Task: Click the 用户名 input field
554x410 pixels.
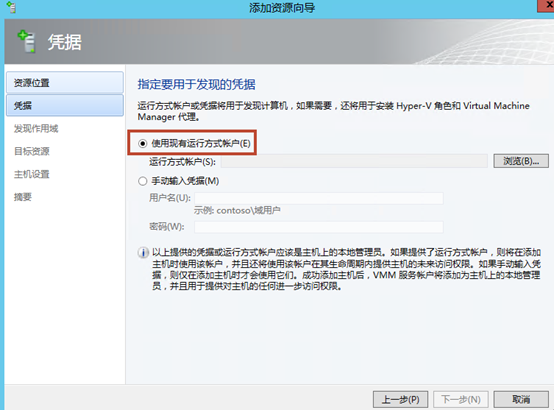Action: pos(319,198)
